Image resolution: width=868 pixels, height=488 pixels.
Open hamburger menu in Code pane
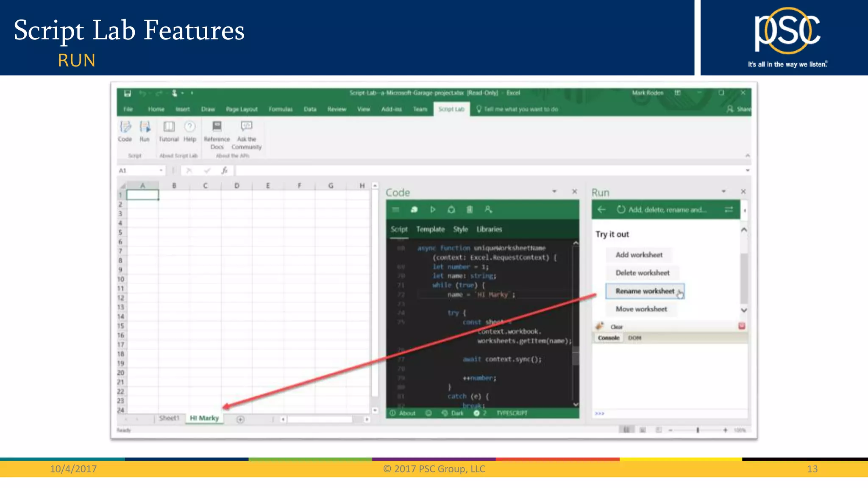pos(396,210)
